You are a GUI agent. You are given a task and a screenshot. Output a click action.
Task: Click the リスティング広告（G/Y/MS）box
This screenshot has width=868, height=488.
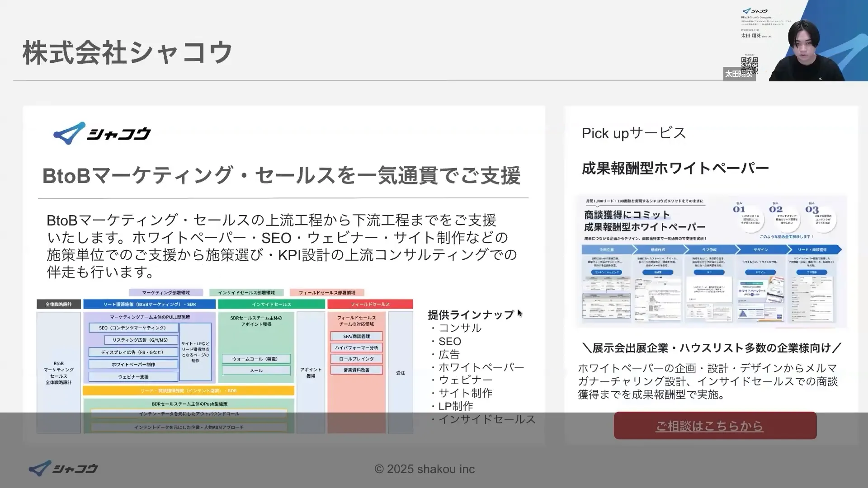[x=140, y=340]
